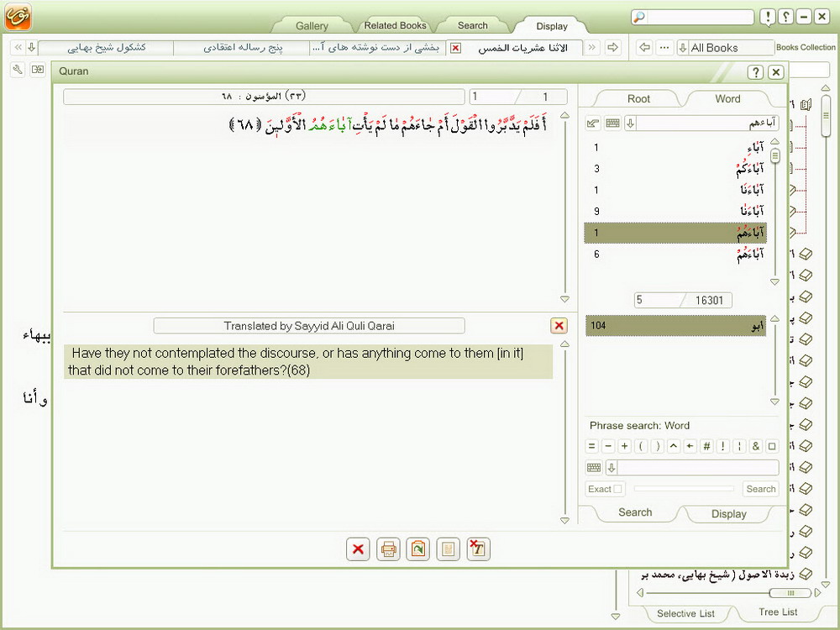Viewport: 840px width, 630px height.
Task: Select the top Display tab
Action: click(552, 26)
